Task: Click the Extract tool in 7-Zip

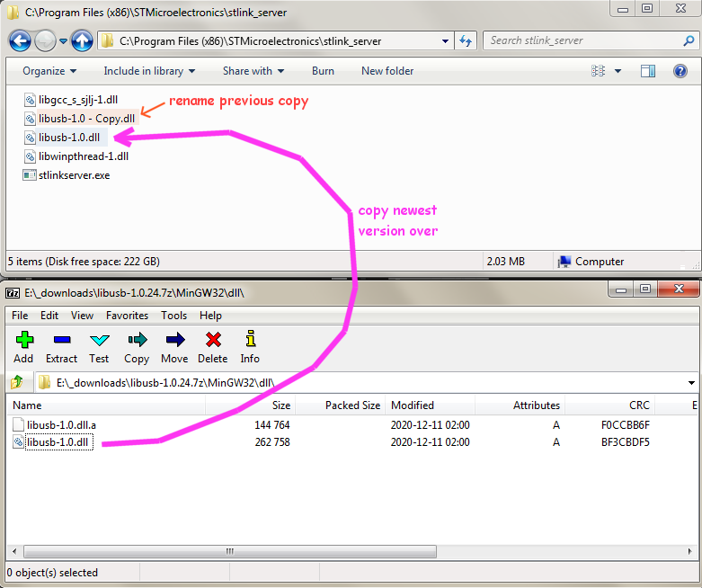Action: (x=62, y=347)
